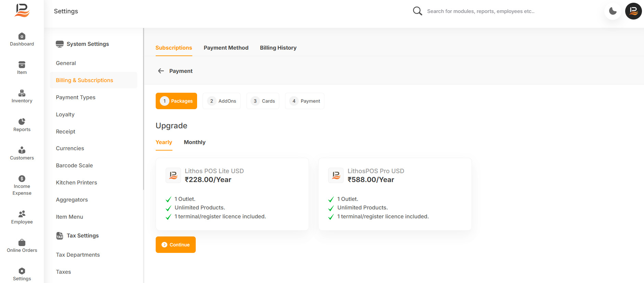
Task: Toggle dark mode moon icon
Action: click(613, 11)
